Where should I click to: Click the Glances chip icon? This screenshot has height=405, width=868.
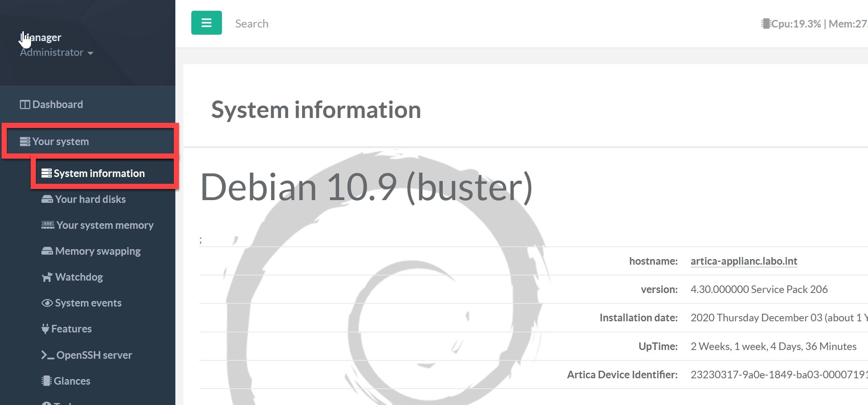pyautogui.click(x=46, y=381)
